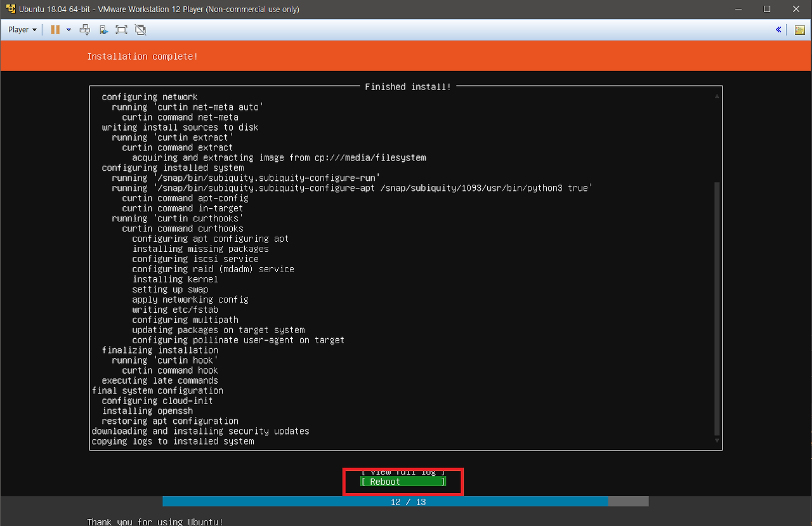Image resolution: width=812 pixels, height=526 pixels.
Task: Maximize the VMware Player window
Action: [767, 9]
